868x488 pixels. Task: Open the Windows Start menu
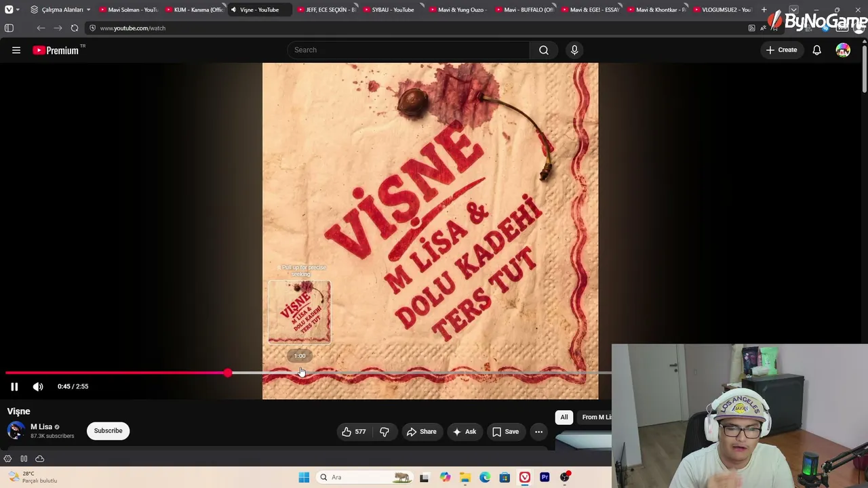click(x=304, y=477)
